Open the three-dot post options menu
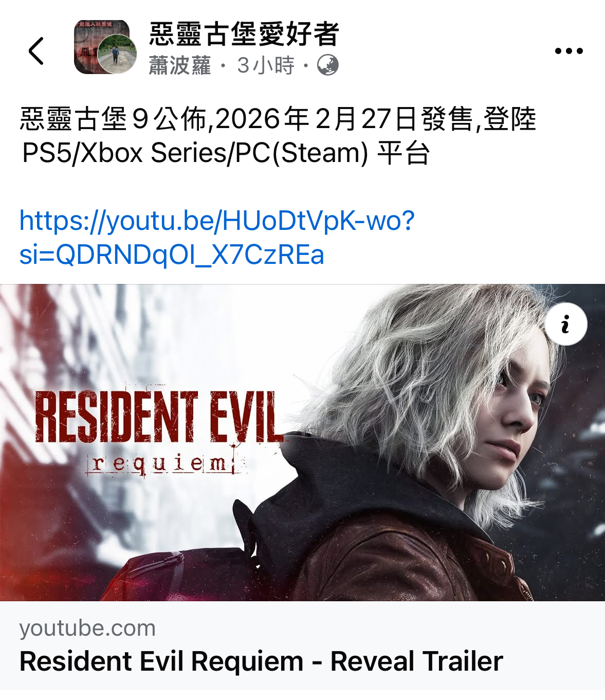 (569, 51)
